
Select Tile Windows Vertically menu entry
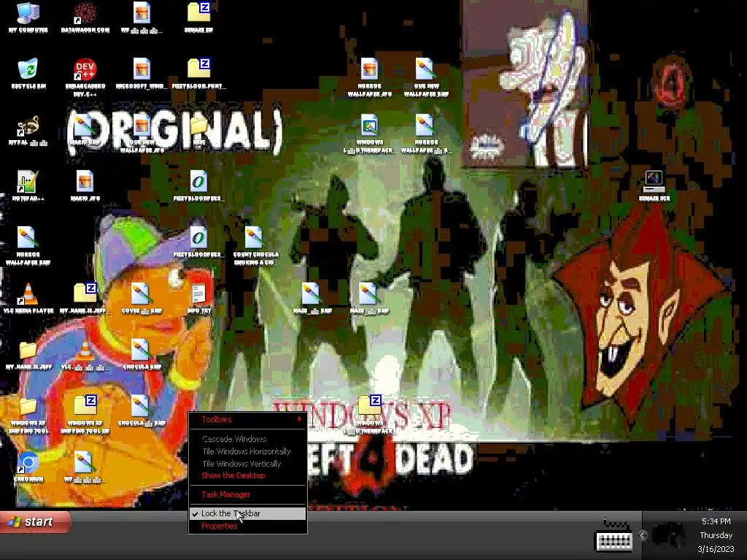click(x=248, y=463)
